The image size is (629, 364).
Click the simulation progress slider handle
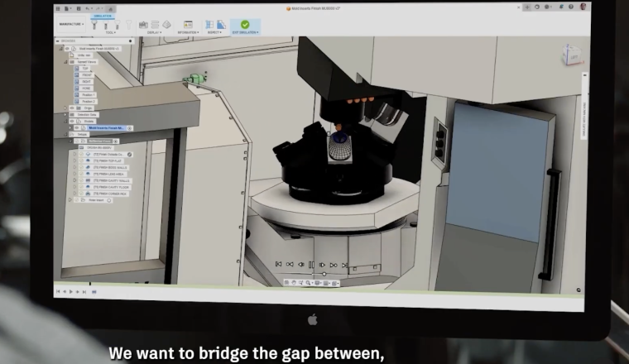tap(324, 274)
